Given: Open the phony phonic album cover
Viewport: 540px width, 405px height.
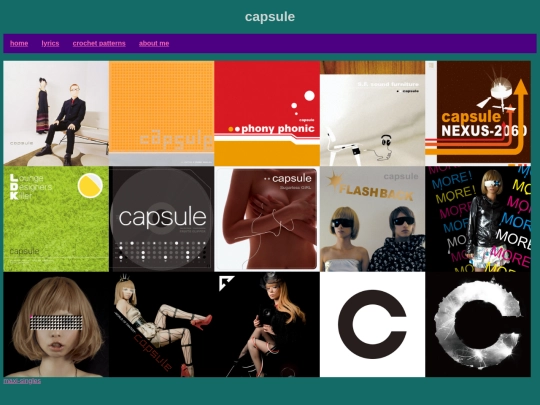Looking at the screenshot, I should coord(267,113).
